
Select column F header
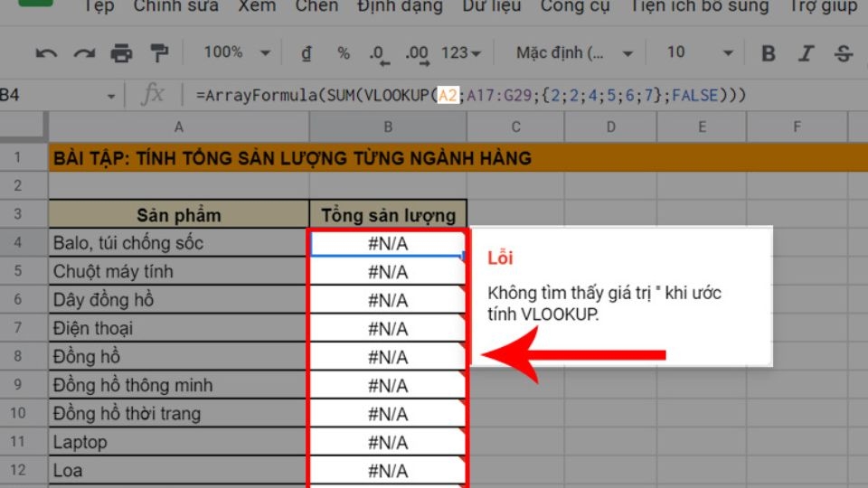797,127
